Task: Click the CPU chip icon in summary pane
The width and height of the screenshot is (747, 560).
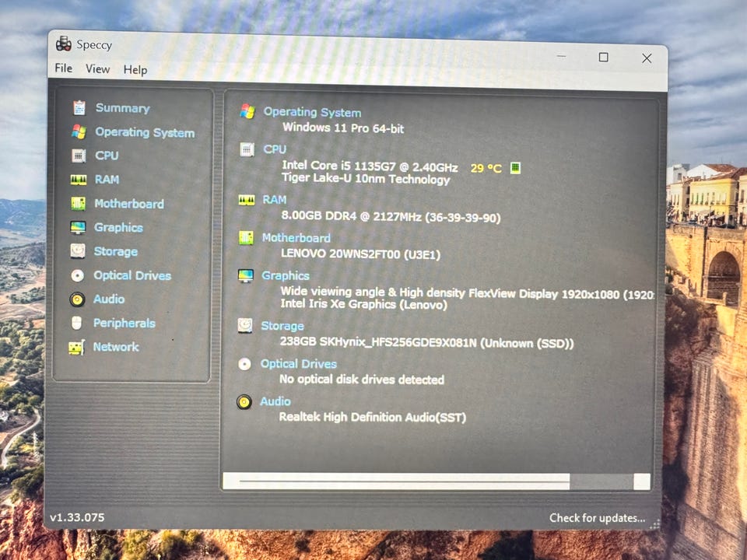Action: click(247, 149)
